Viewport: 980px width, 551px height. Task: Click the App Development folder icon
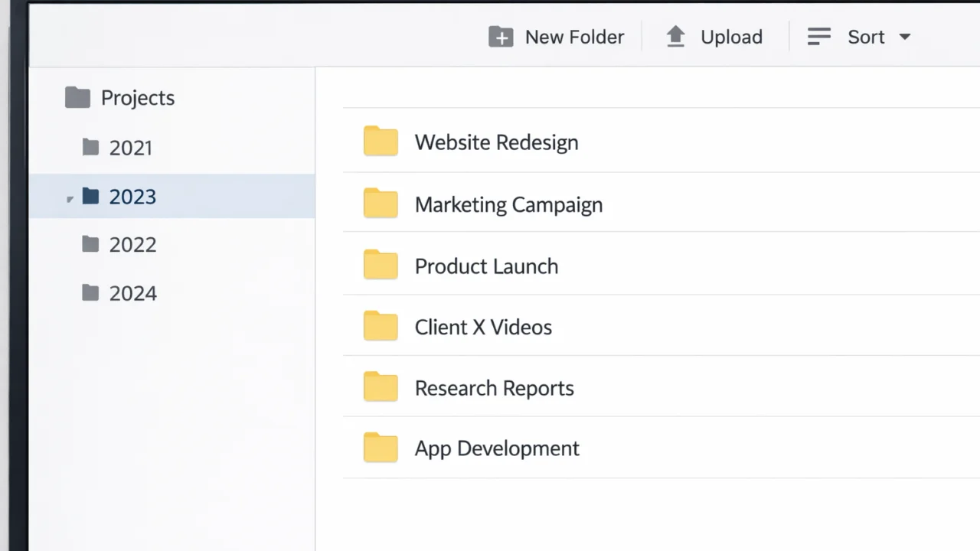[381, 448]
